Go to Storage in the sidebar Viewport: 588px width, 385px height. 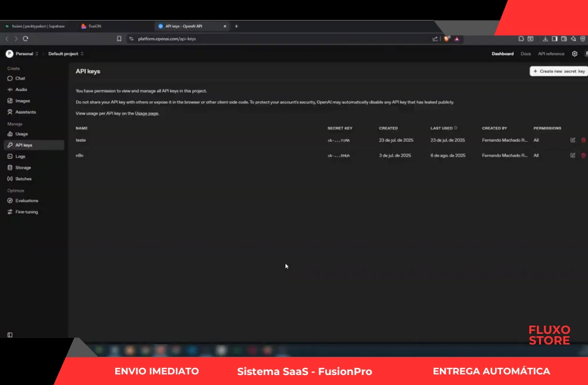pos(23,168)
